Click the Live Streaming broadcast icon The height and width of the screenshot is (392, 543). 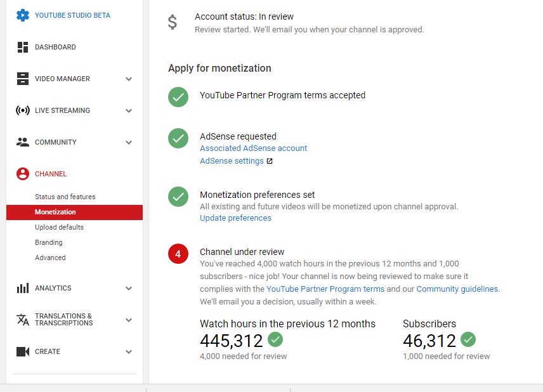(23, 110)
